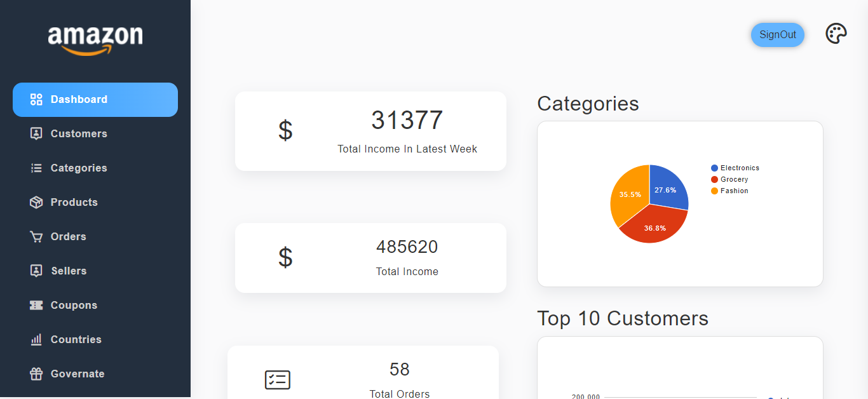Go to the Products page
Viewport: 868px width, 399px height.
point(74,203)
